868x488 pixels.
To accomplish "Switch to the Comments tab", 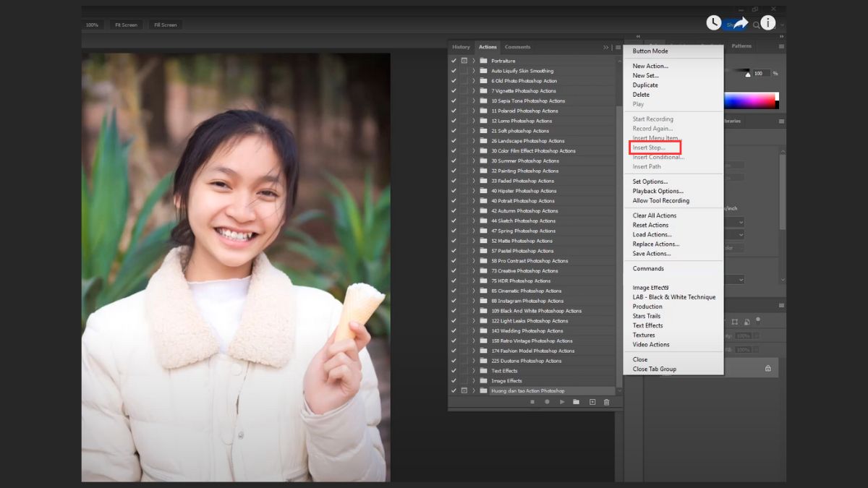I will click(517, 47).
